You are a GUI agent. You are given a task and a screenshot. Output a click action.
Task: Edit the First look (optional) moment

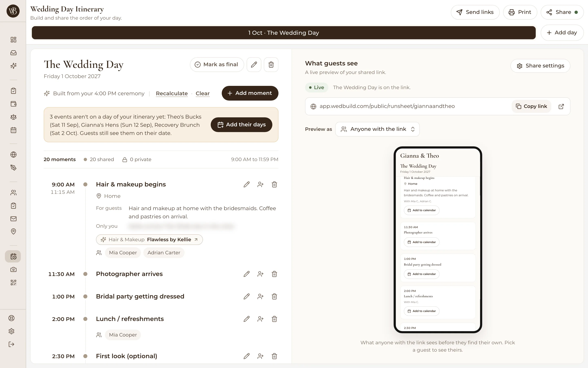(x=247, y=356)
